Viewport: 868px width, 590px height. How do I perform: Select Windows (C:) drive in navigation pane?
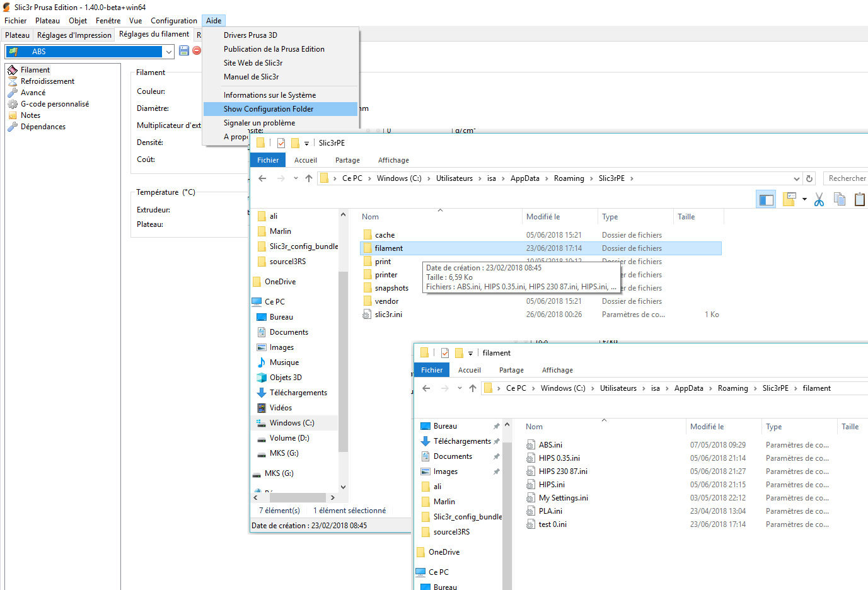292,423
